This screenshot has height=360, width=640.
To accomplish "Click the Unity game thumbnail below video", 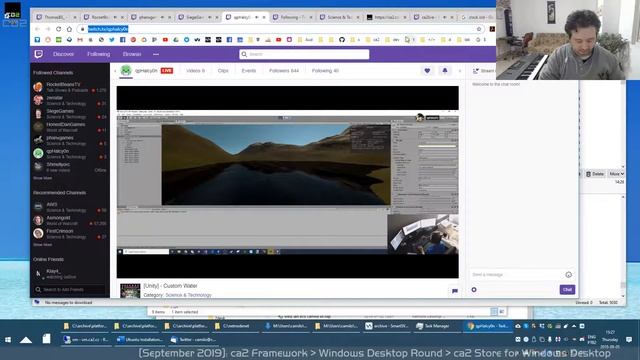I will (x=130, y=290).
